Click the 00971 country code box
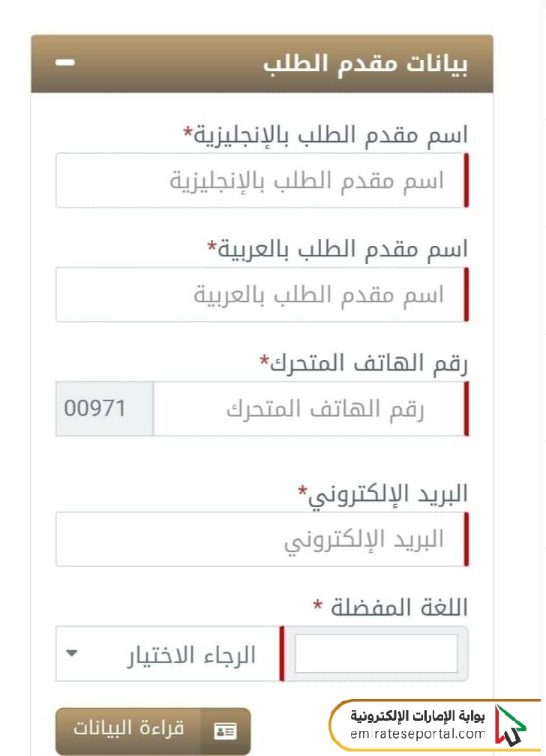Image resolution: width=546 pixels, height=756 pixels. pos(105,409)
